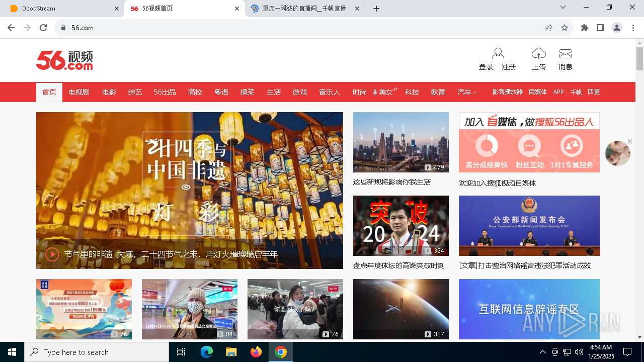The width and height of the screenshot is (644, 362).
Task: Go to the 时尚 section
Action: tap(360, 92)
